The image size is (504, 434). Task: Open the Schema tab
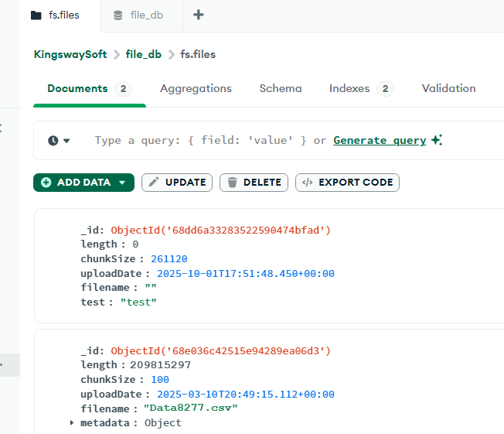[281, 88]
